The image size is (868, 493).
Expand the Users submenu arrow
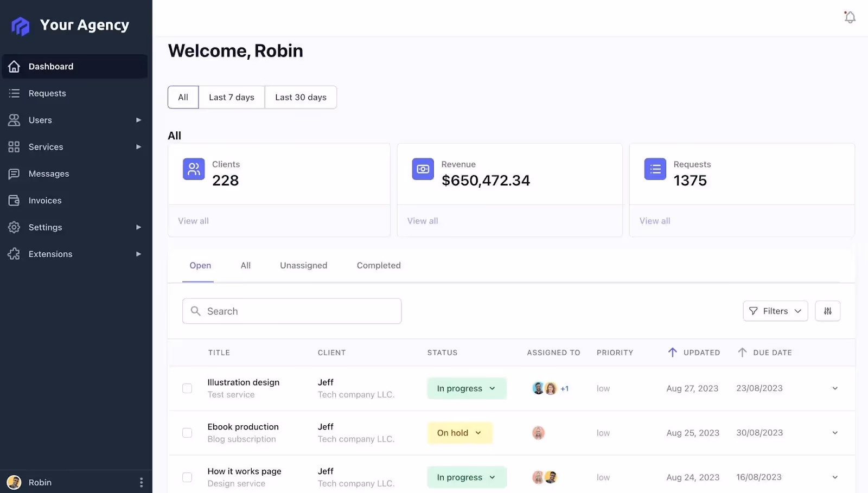tap(138, 120)
